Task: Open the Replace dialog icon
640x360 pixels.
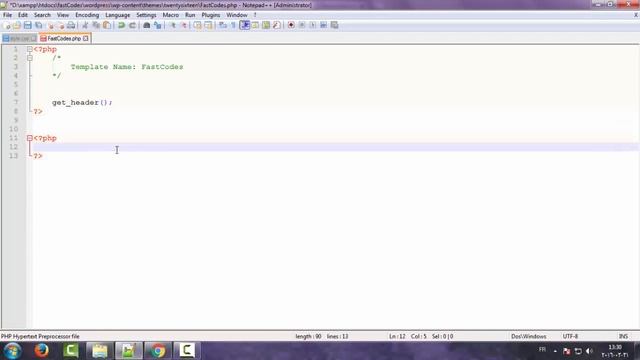Action: pyautogui.click(x=158, y=25)
